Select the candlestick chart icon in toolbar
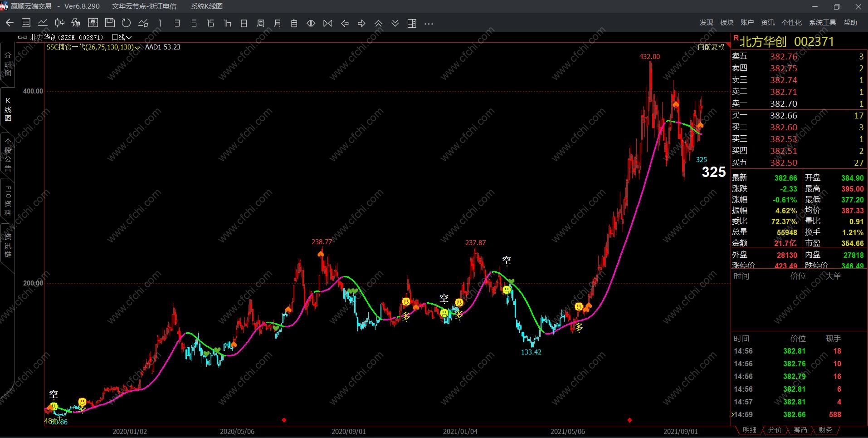This screenshot has width=868, height=438. [59, 23]
